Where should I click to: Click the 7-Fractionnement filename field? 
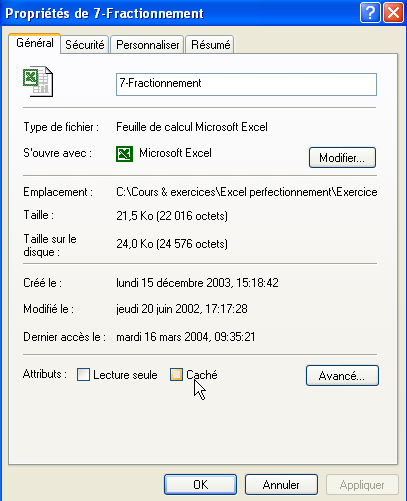coord(246,84)
